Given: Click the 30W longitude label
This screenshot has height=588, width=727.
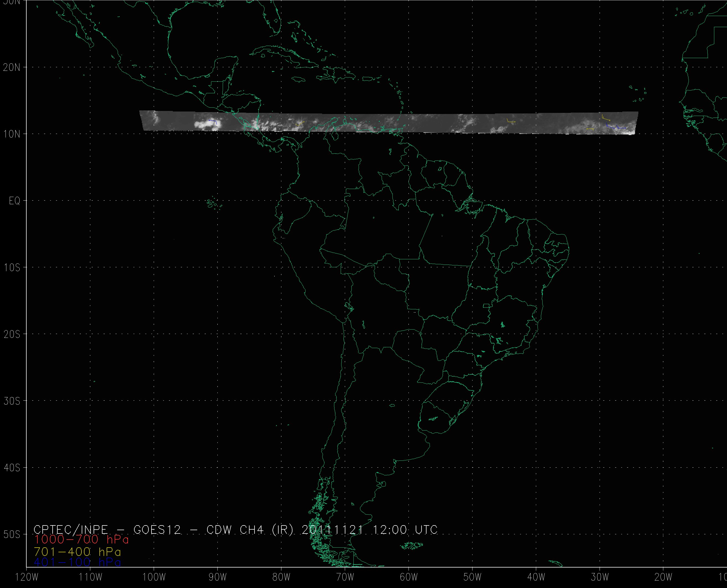Looking at the screenshot, I should point(600,577).
